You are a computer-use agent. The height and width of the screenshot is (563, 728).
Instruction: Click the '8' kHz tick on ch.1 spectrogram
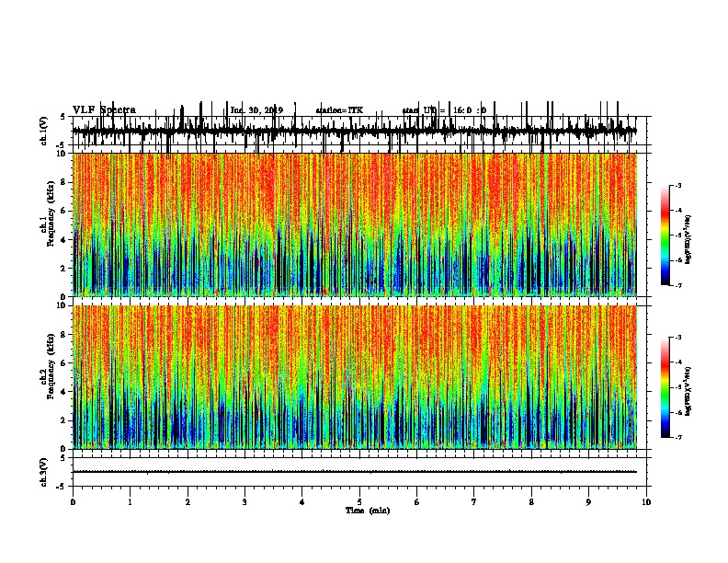click(x=63, y=182)
